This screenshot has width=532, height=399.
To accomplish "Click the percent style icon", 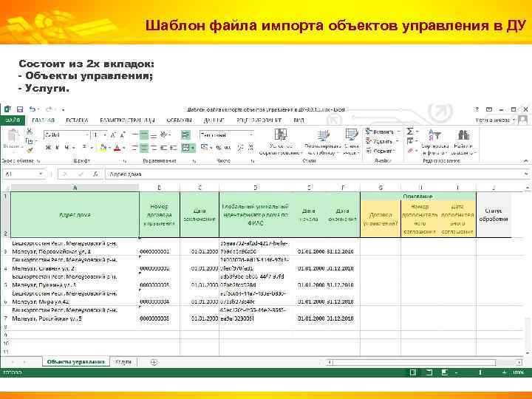I will point(219,148).
